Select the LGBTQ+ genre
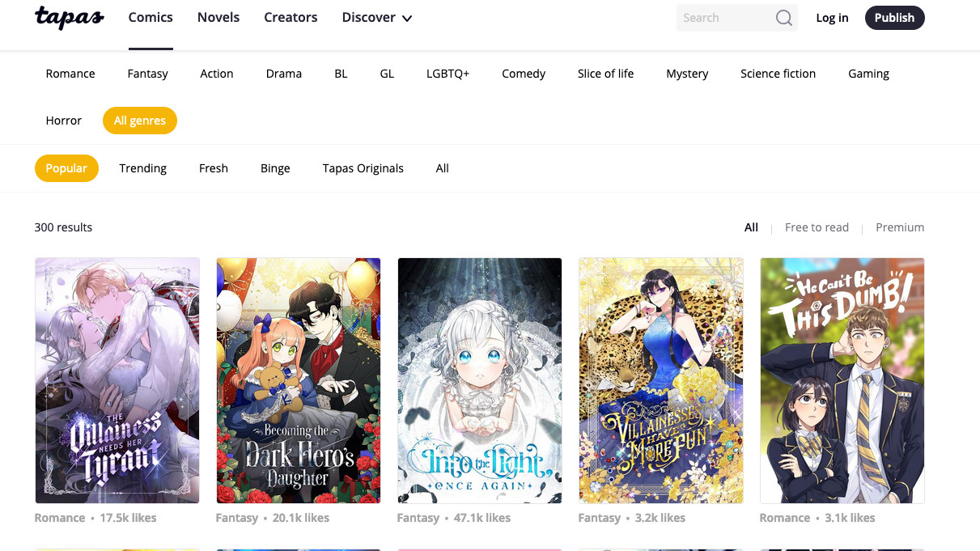The width and height of the screenshot is (980, 551). (448, 74)
